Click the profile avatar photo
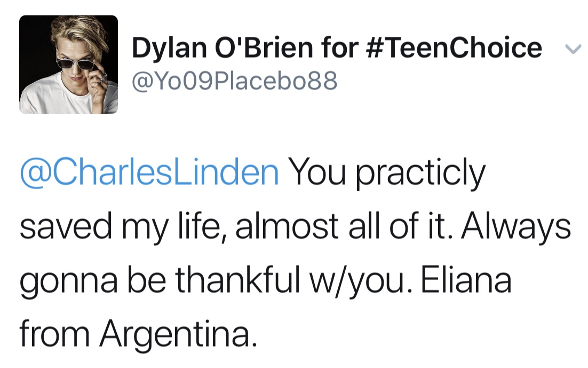The height and width of the screenshot is (368, 588). [x=68, y=64]
